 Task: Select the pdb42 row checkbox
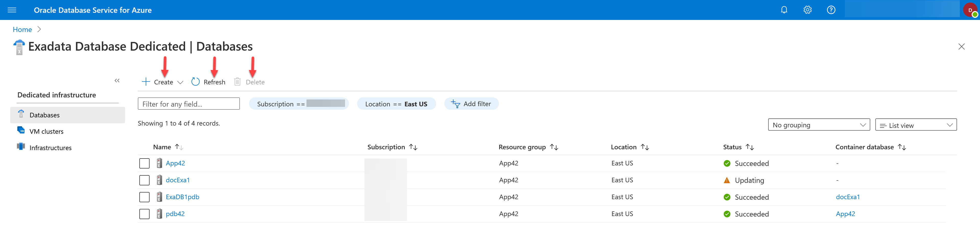click(144, 213)
